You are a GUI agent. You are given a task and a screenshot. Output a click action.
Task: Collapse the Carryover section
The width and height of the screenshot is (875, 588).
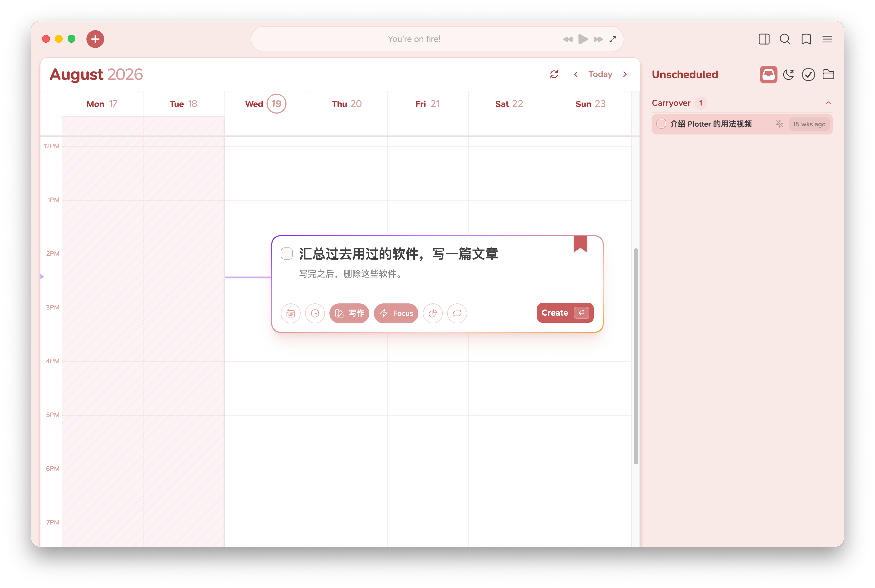pos(828,103)
